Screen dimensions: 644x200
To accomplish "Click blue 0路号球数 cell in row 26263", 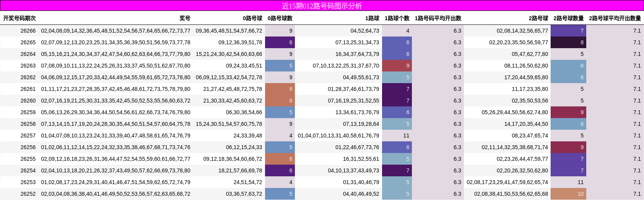I will (x=280, y=66).
